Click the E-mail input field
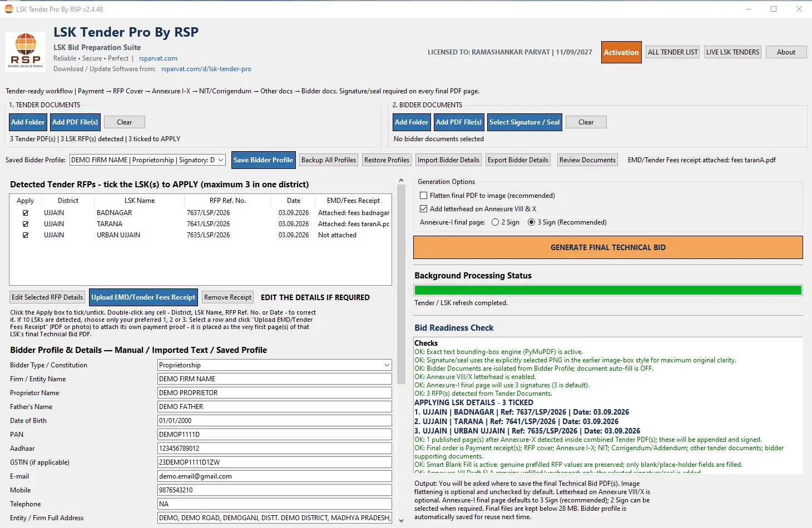Screen dimensions: 812x528 (275, 476)
